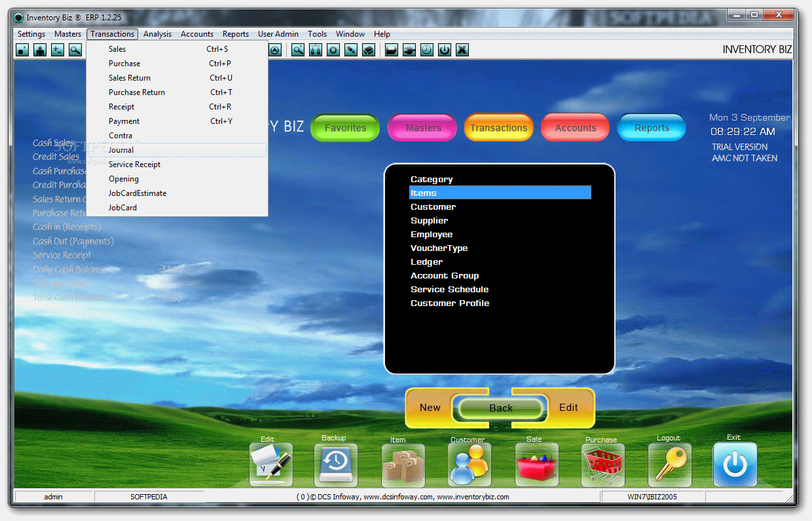Open the Settings menu
The height and width of the screenshot is (521, 812).
click(31, 34)
